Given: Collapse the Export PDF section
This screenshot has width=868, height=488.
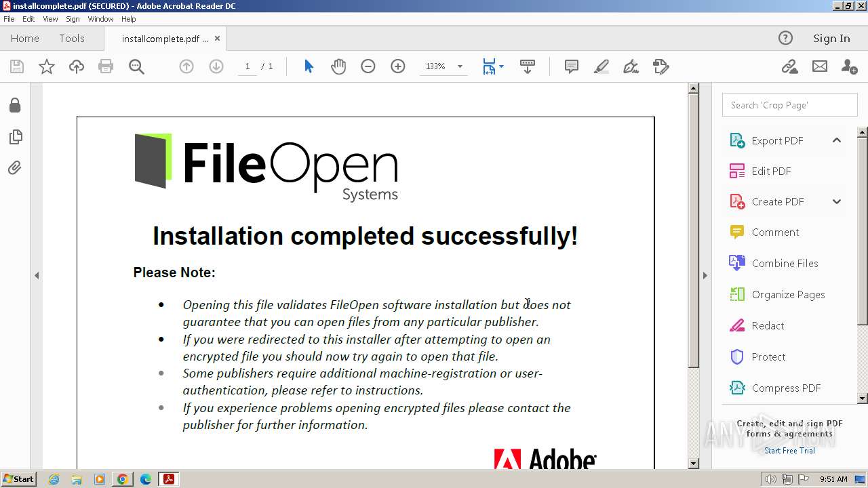Looking at the screenshot, I should coord(837,140).
